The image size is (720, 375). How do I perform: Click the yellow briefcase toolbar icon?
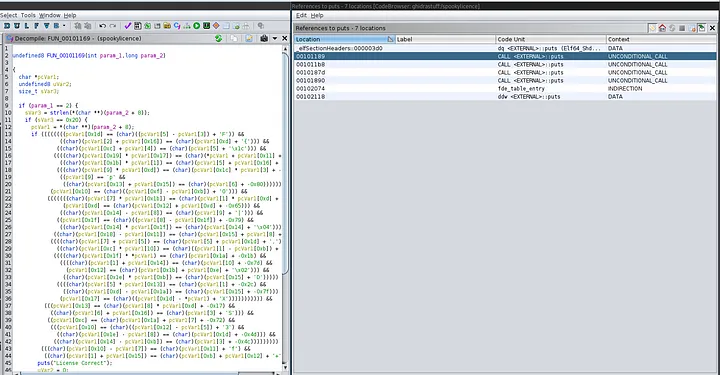167,26
